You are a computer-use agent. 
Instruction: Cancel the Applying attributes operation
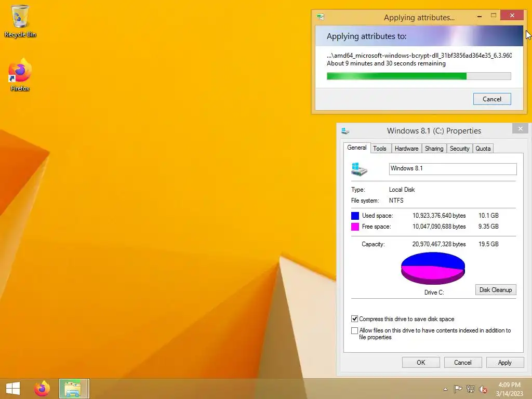tap(492, 99)
